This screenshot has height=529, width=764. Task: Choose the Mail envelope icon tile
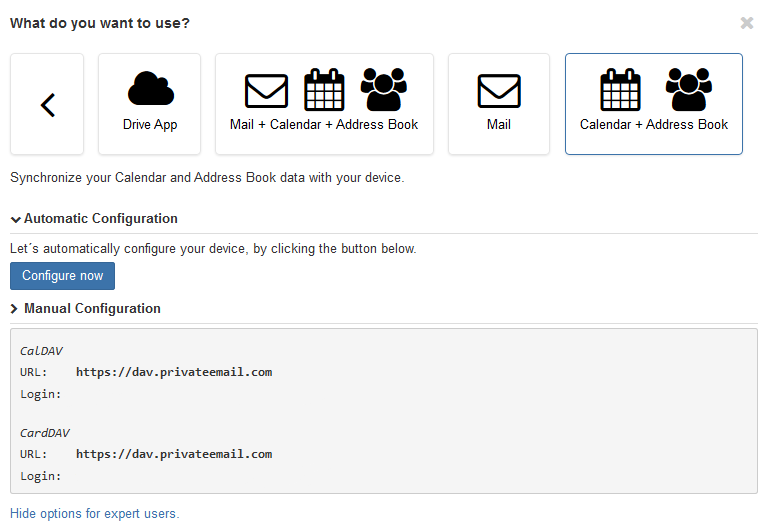coord(499,91)
